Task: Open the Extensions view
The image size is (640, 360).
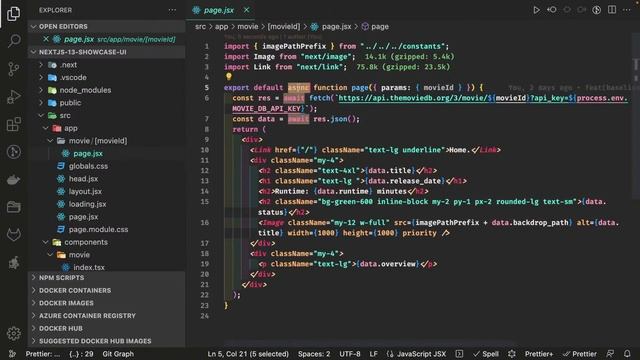Action: (x=13, y=124)
